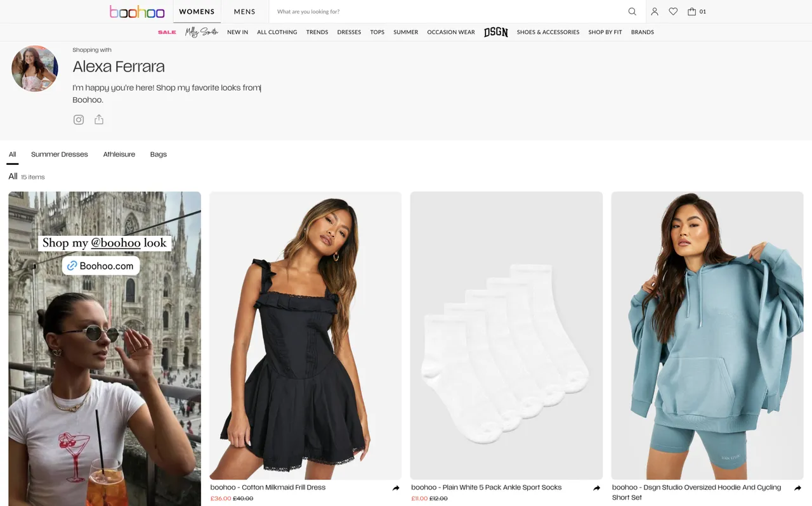Click the Plain White 5 Pack Socks title
Viewport: 812px width, 506px height.
click(x=487, y=488)
